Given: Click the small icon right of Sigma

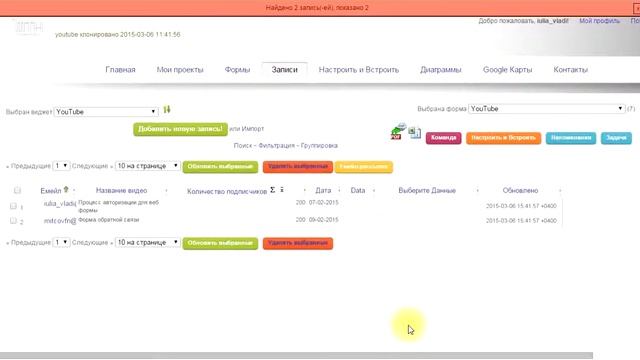Looking at the screenshot, I should (282, 190).
